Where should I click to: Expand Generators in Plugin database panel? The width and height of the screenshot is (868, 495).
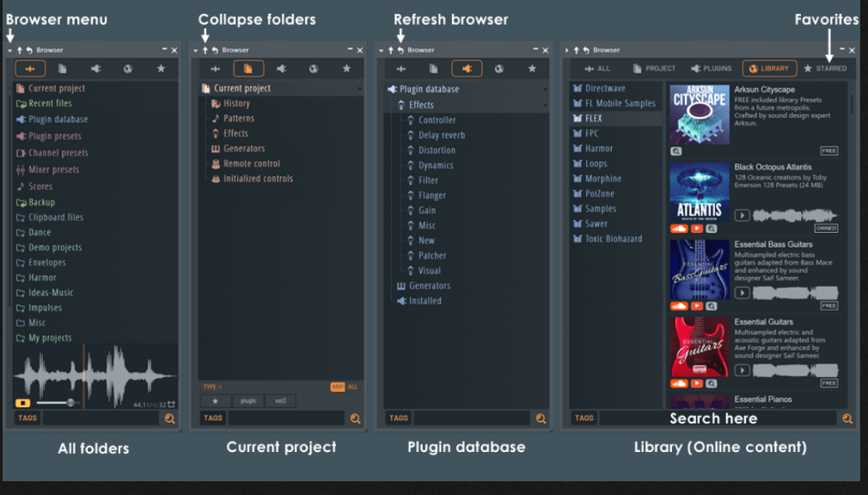(x=424, y=285)
